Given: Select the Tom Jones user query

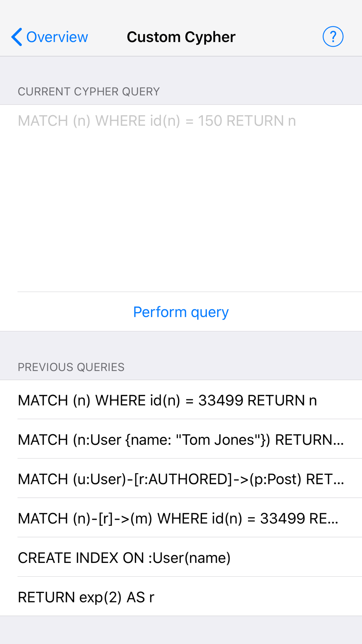Looking at the screenshot, I should tap(181, 439).
